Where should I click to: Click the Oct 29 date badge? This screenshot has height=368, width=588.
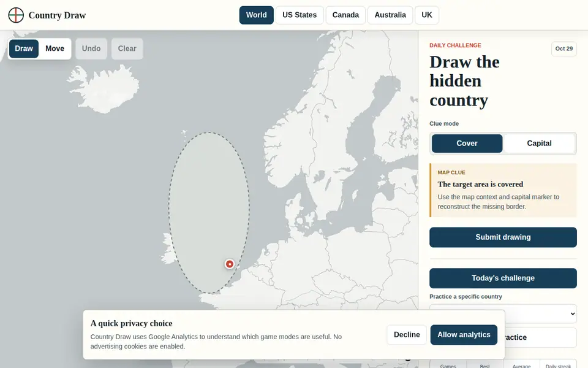click(x=564, y=49)
